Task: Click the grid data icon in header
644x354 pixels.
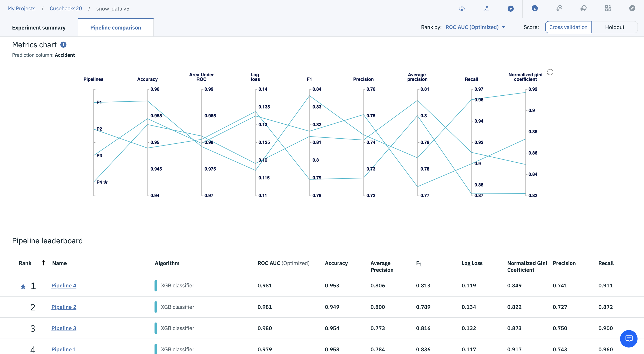Action: 608,8
